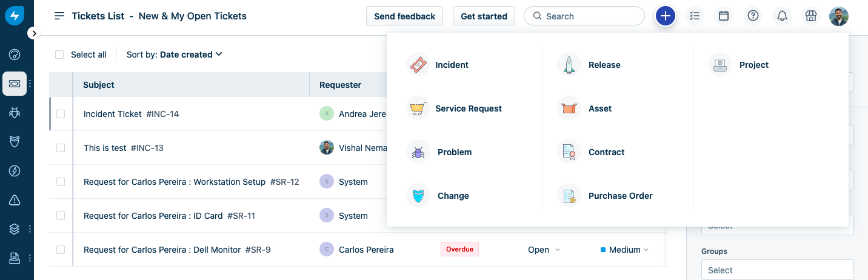Check the Select all checkbox
Image resolution: width=868 pixels, height=280 pixels.
[59, 55]
